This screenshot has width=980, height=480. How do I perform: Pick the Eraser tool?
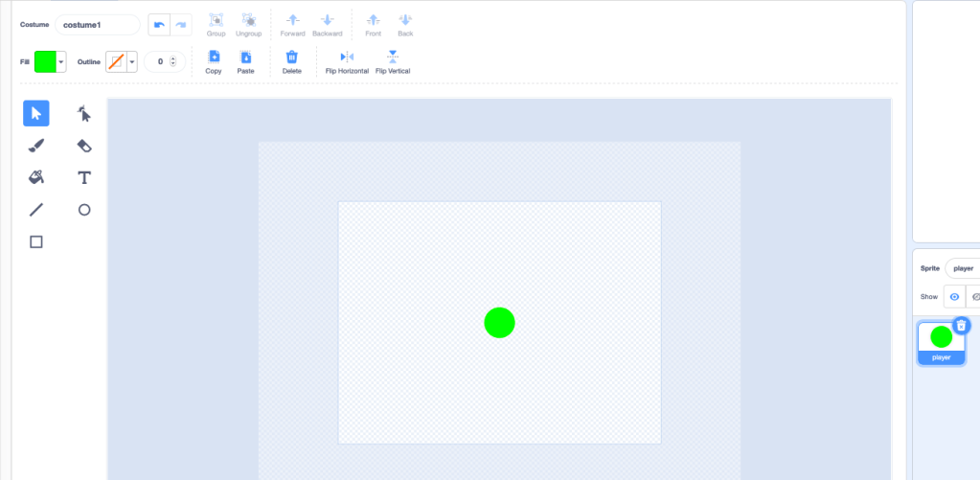pos(84,146)
